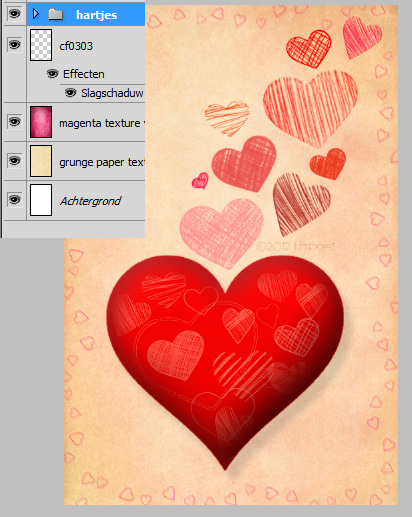Select the grunge paper texture layer name

102,162
